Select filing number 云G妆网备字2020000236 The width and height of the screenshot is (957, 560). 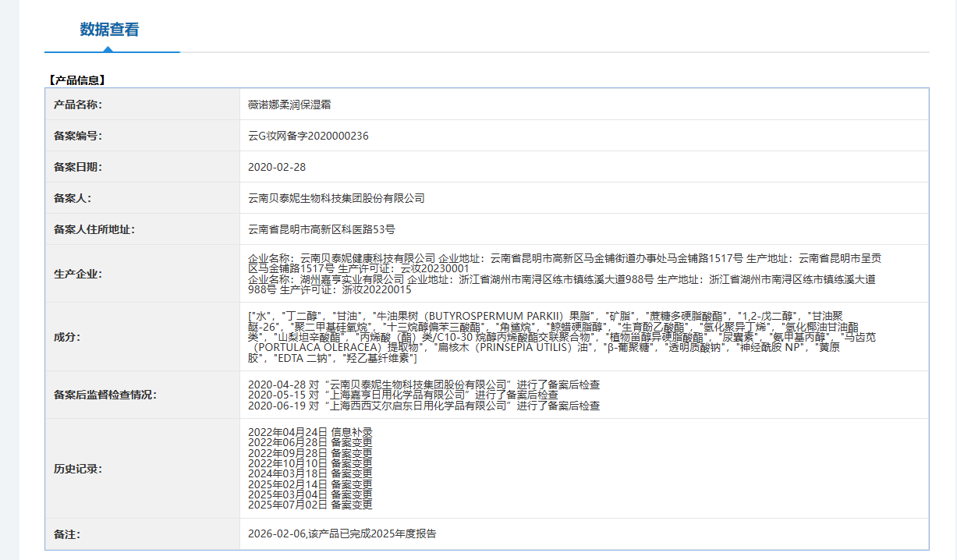308,136
